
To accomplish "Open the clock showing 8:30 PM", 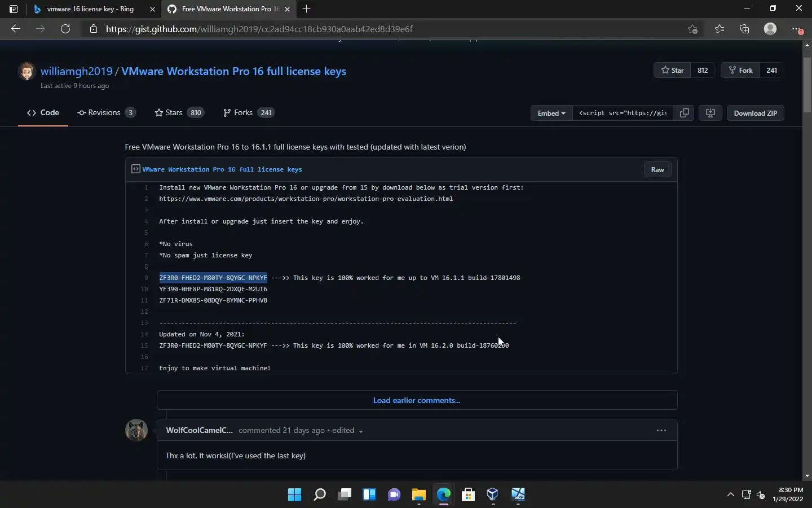I will (x=788, y=494).
